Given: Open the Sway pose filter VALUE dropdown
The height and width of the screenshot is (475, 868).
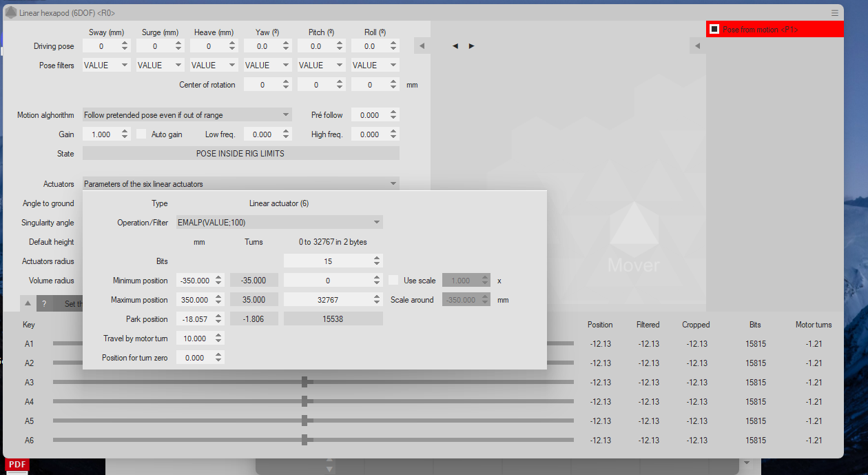Looking at the screenshot, I should click(x=106, y=65).
